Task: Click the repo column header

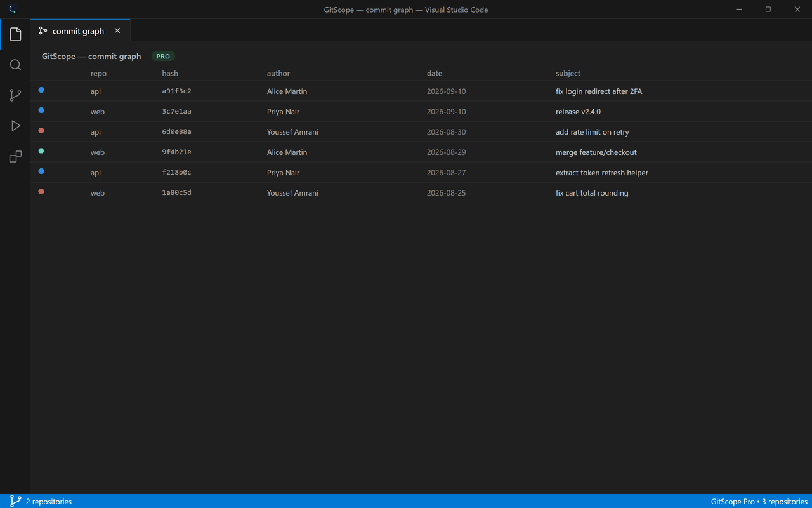Action: 98,74
